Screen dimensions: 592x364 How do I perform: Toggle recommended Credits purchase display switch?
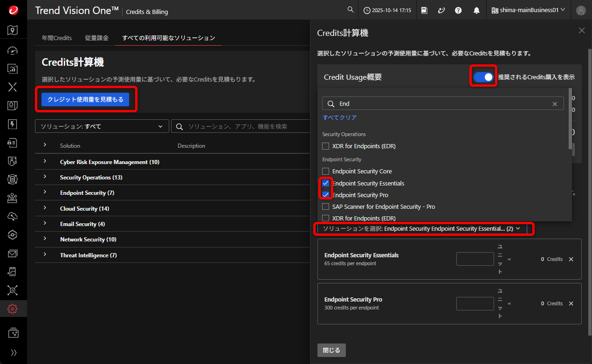point(483,77)
